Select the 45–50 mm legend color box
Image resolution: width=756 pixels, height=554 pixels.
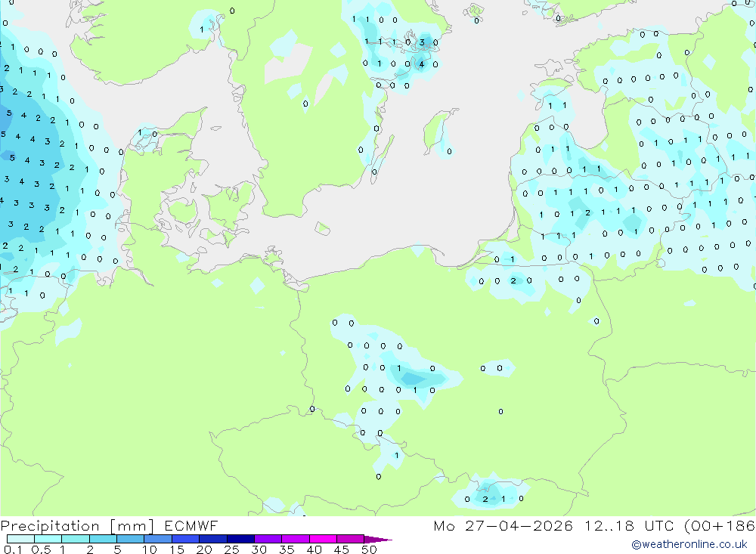[351, 539]
